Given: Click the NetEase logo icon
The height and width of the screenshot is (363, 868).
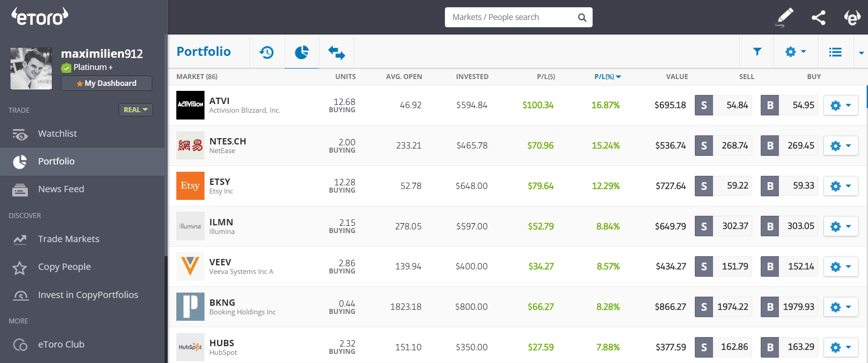Looking at the screenshot, I should pos(190,145).
